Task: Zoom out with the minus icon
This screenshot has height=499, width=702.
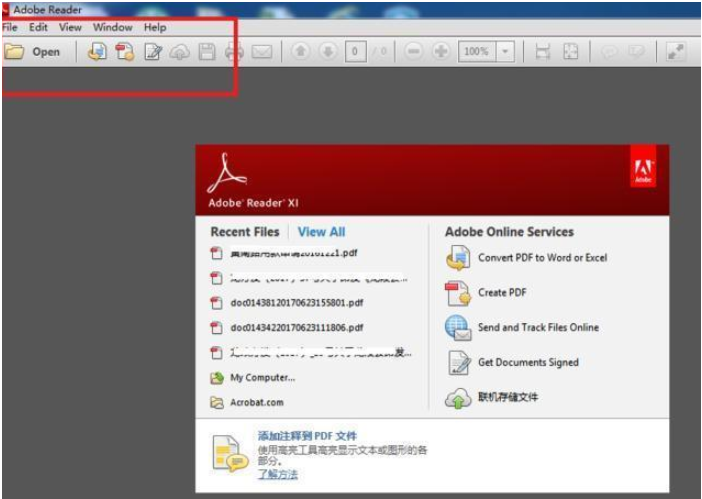Action: pos(414,51)
